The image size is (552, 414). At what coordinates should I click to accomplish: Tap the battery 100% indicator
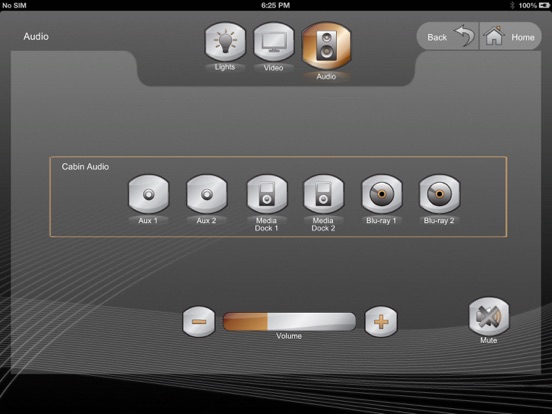[533, 5]
